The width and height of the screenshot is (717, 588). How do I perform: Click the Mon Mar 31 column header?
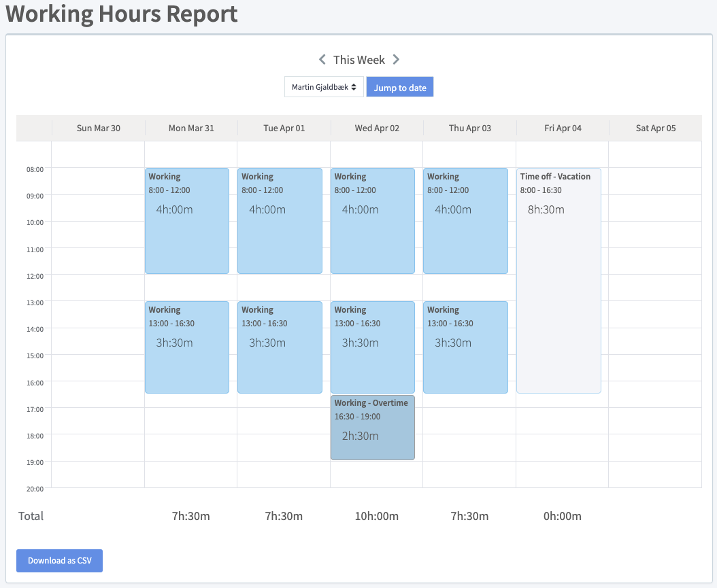click(x=191, y=128)
